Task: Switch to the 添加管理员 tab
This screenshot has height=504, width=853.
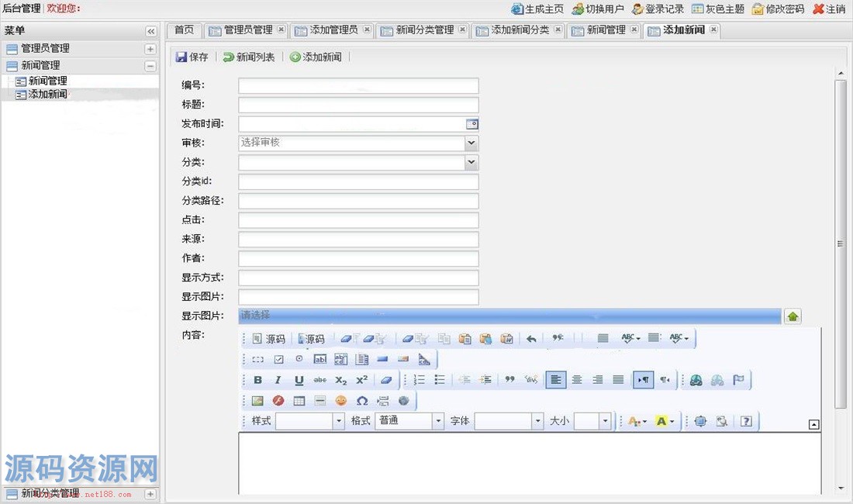Action: point(333,30)
